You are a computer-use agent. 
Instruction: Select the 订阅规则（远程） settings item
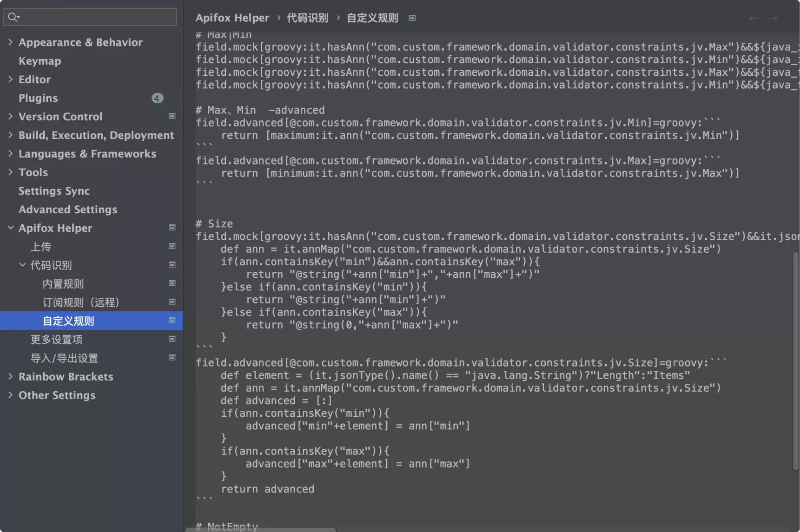(81, 302)
